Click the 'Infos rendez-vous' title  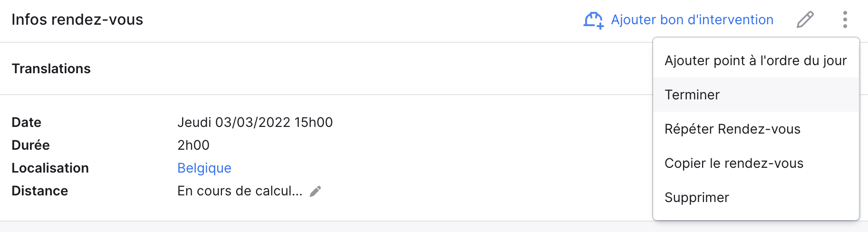(x=77, y=19)
